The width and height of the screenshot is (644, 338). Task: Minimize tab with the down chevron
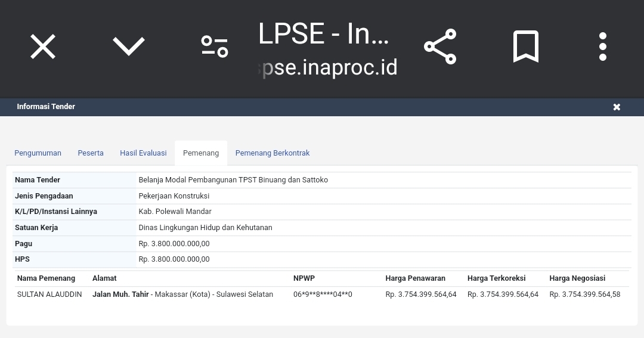coord(129,46)
